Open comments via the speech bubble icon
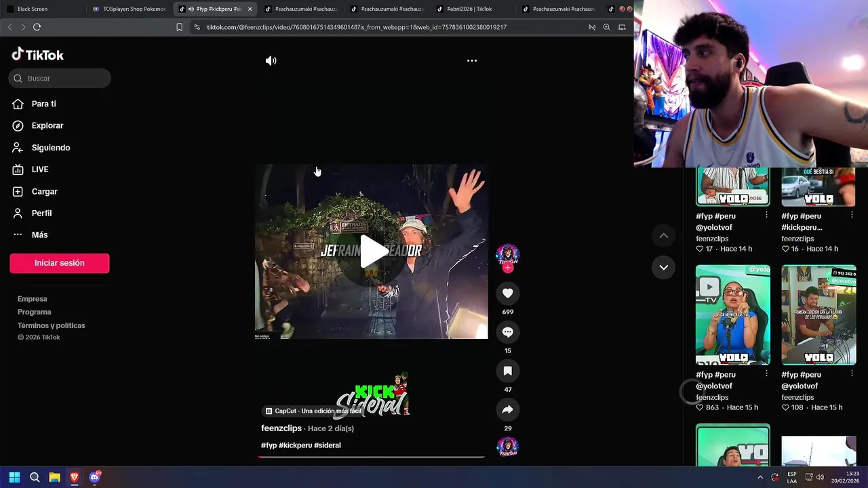This screenshot has height=488, width=868. [507, 332]
